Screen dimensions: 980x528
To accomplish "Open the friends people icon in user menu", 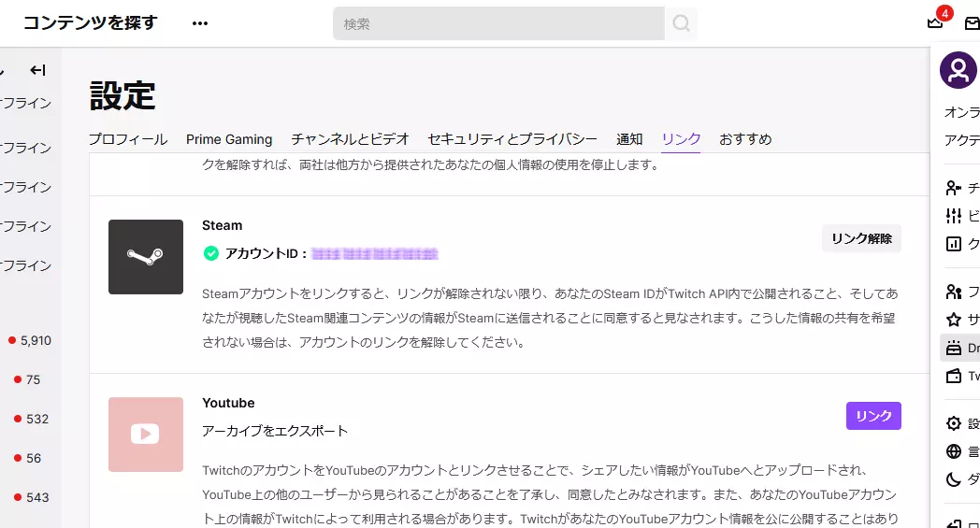I will click(x=953, y=292).
